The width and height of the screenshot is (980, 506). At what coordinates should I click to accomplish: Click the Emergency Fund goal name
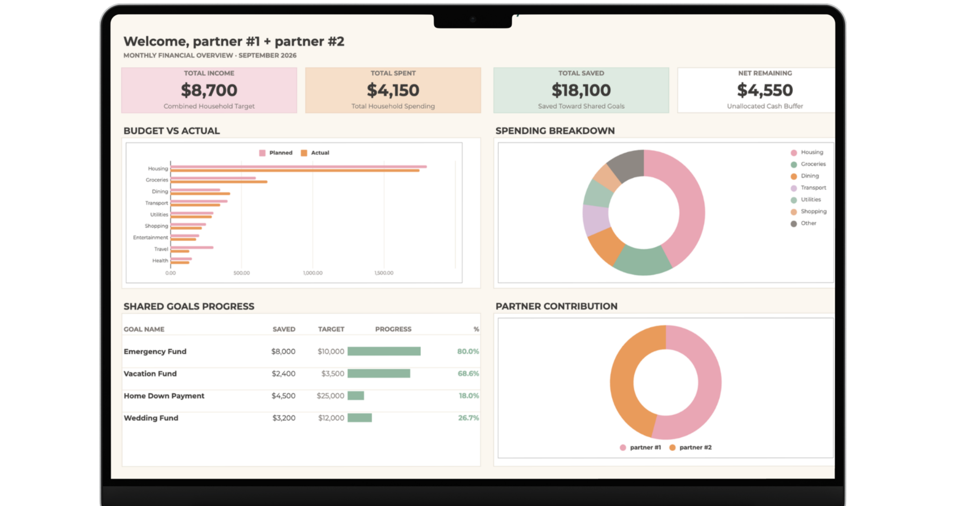(x=155, y=351)
